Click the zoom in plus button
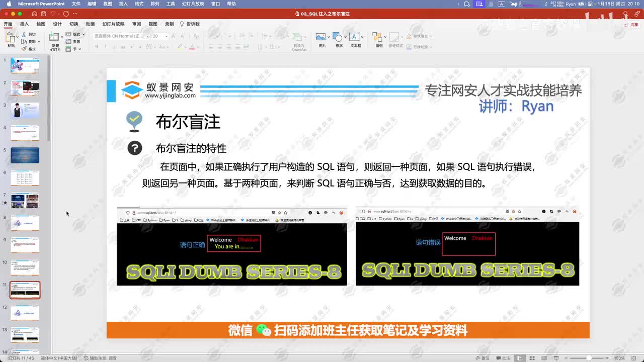Viewport: 644px width, 362px height. (x=607, y=358)
